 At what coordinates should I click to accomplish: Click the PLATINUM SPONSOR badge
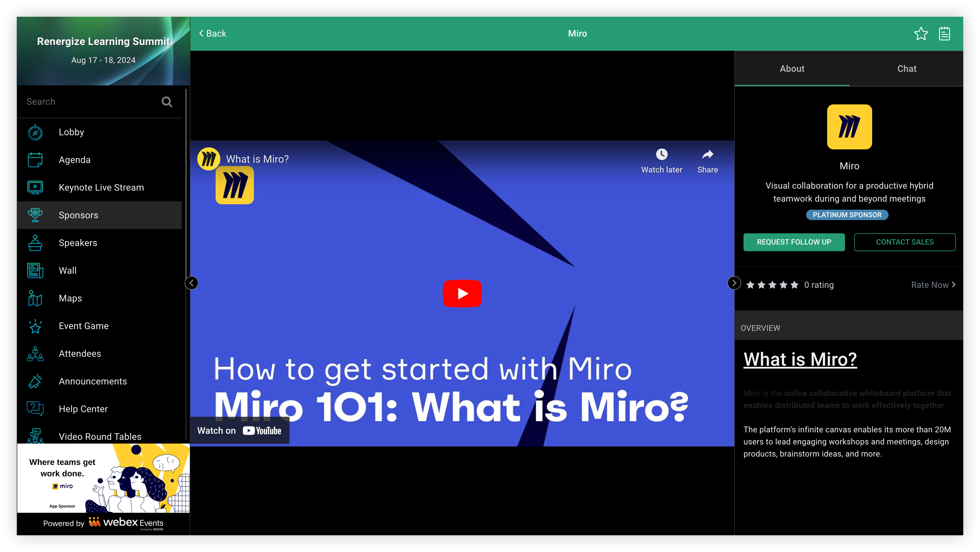[x=847, y=215]
